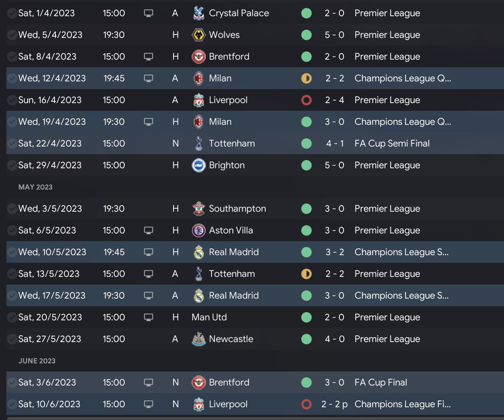
Task: Click the red loss indicator for the 2 - 4 Liverpool match
Action: (x=306, y=100)
